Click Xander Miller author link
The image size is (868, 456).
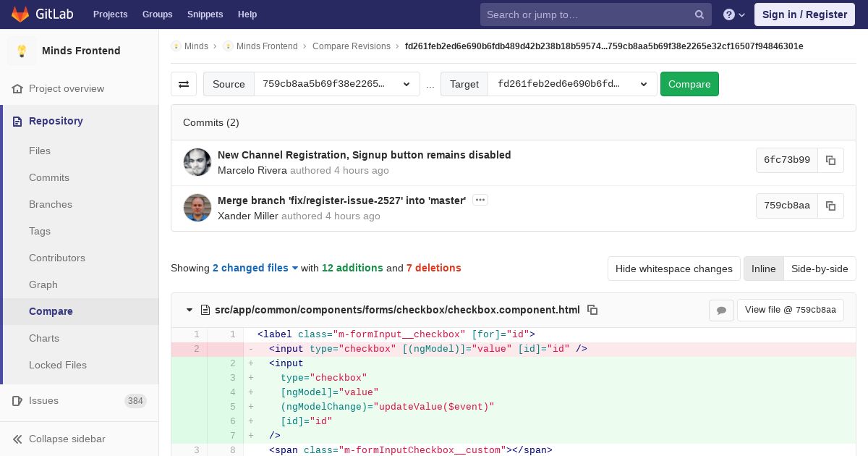click(x=248, y=216)
